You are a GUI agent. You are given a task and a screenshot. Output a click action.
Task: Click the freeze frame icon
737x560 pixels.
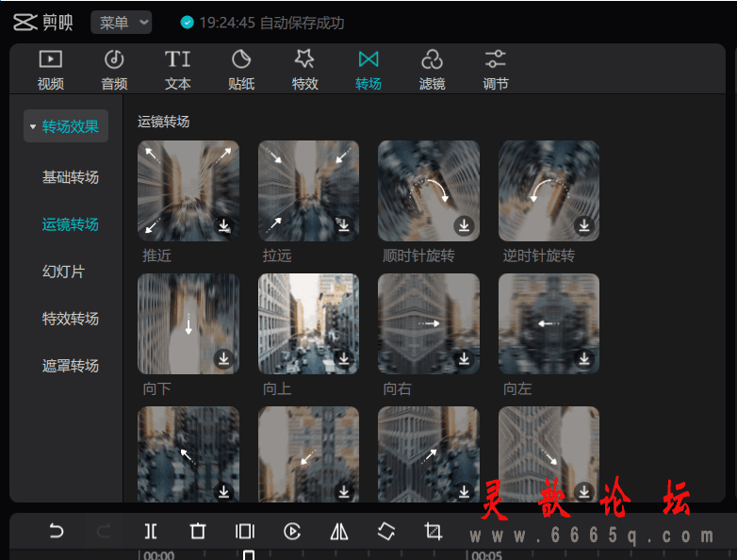tap(245, 532)
